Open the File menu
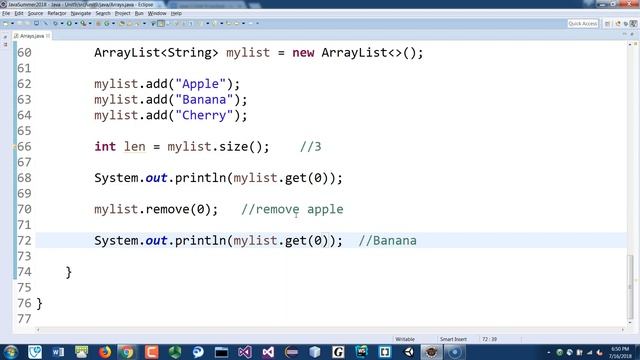 (x=6, y=13)
